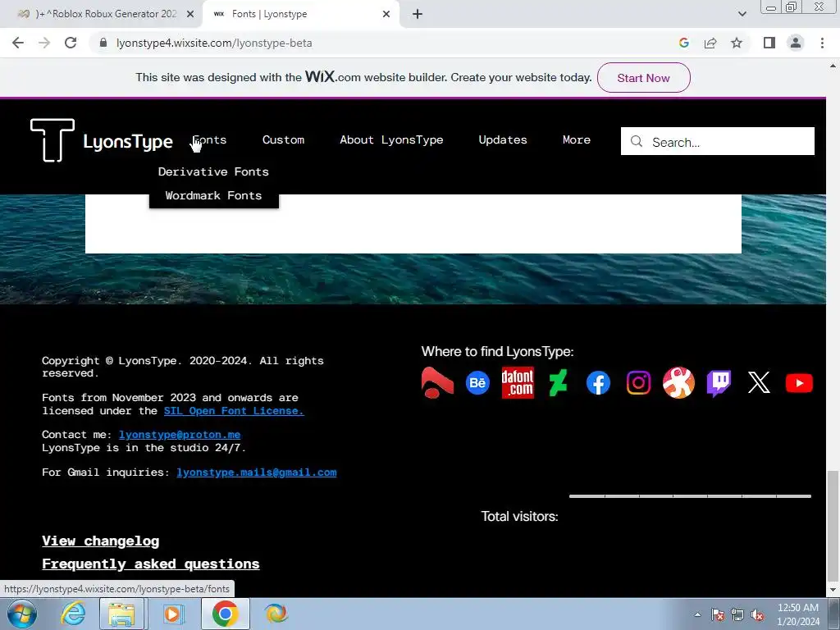The height and width of the screenshot is (630, 840).
Task: Bookmark this page with the star
Action: pyautogui.click(x=737, y=43)
